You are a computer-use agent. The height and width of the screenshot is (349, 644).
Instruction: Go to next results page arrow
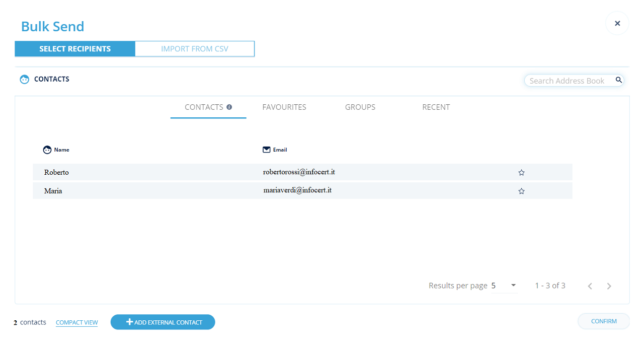[x=609, y=286]
